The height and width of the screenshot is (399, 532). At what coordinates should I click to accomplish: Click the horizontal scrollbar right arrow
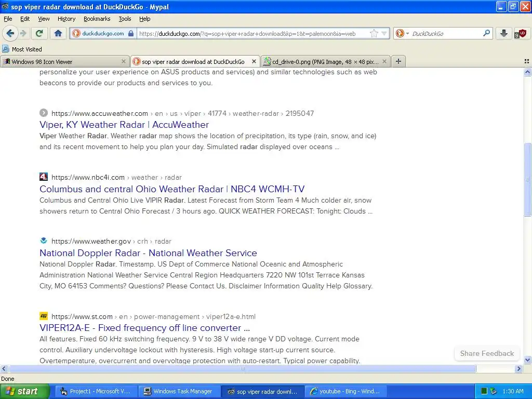pyautogui.click(x=518, y=368)
